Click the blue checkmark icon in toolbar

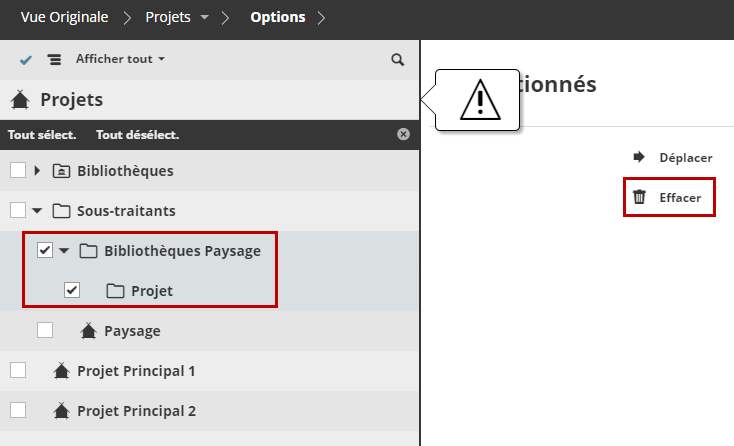[x=26, y=60]
